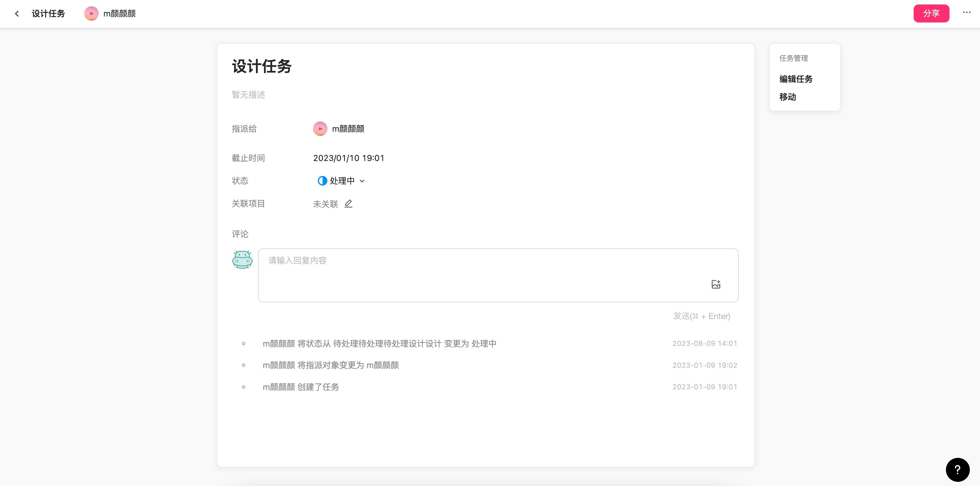Click the help question mark button
Screen dimensions: 980x486
(957, 470)
